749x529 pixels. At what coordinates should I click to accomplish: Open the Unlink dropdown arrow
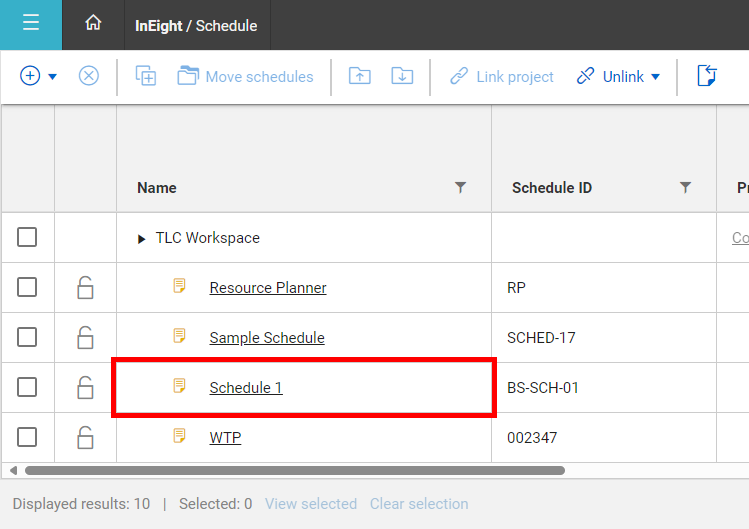tap(656, 77)
